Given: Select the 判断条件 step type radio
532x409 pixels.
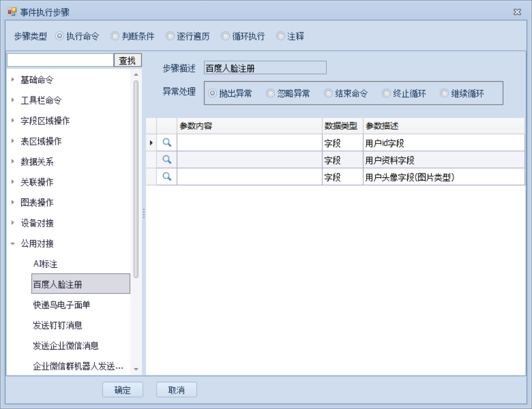Looking at the screenshot, I should 115,37.
